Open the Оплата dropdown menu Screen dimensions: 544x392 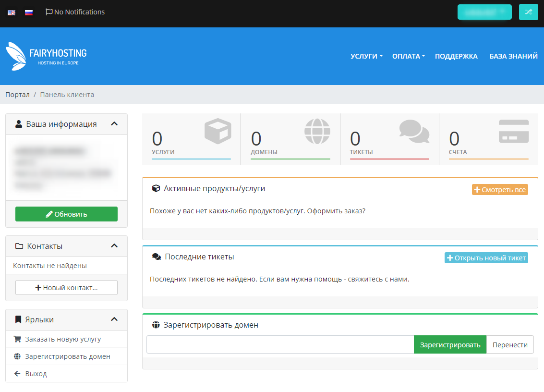[x=408, y=56]
